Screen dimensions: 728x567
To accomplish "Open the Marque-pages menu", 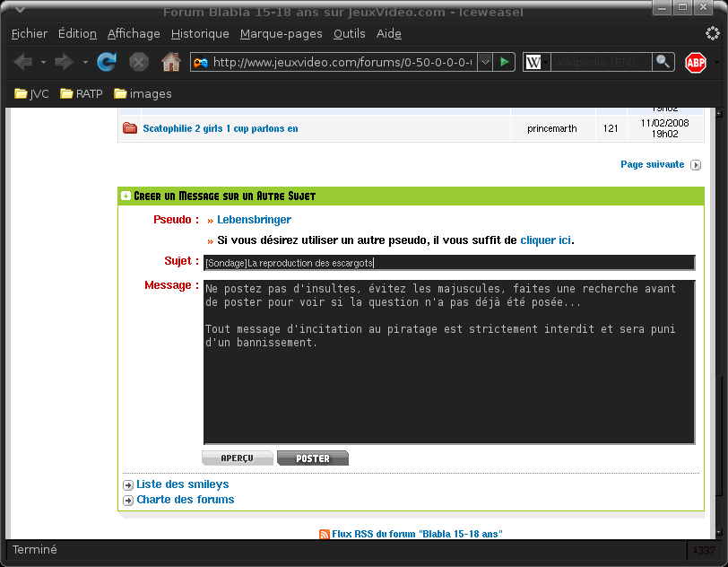I will pos(281,34).
